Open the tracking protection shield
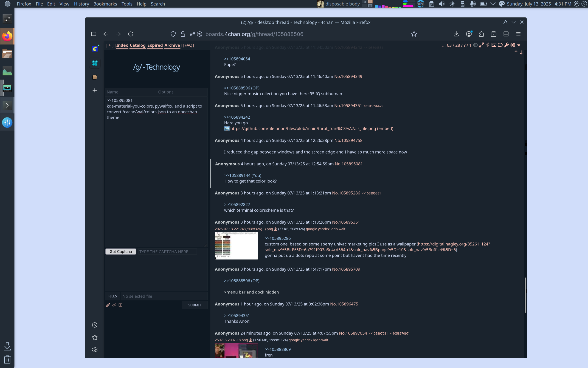 [173, 34]
